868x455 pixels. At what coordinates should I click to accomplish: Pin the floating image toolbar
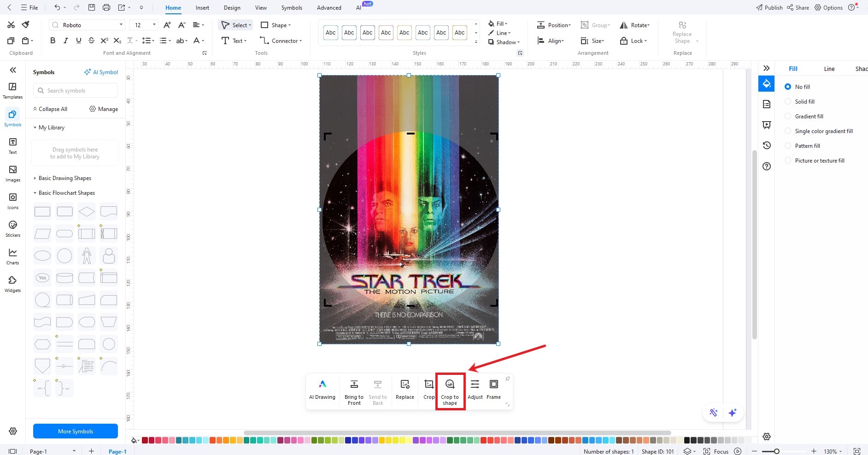[507, 379]
